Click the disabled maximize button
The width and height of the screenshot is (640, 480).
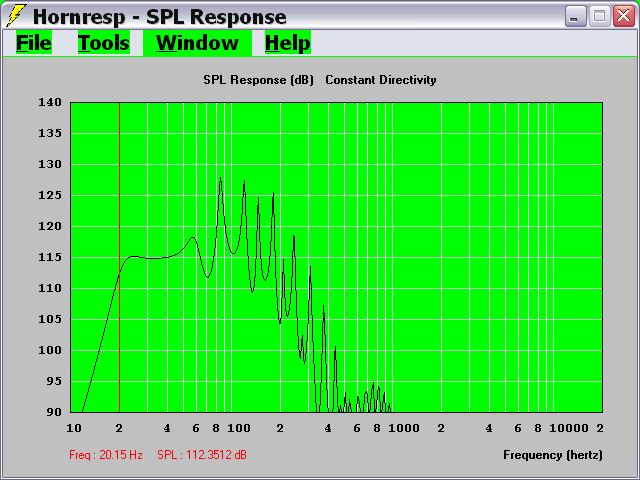point(599,16)
